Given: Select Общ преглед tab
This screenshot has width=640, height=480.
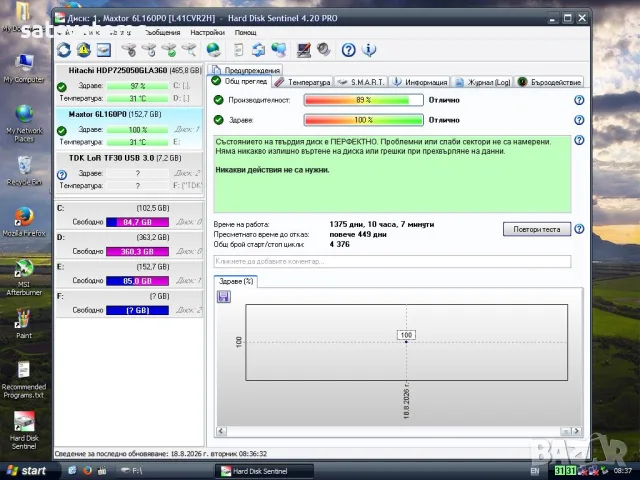Looking at the screenshot, I should (x=240, y=81).
